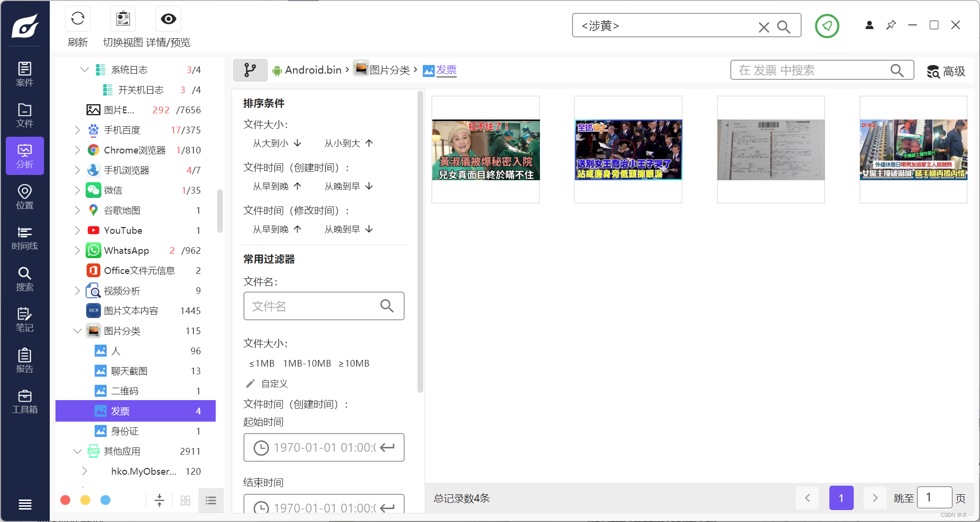Filter by ≤1MB file size

(x=262, y=363)
